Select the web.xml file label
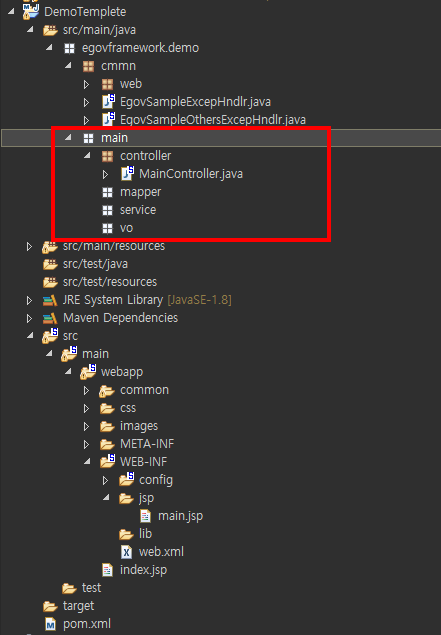The width and height of the screenshot is (441, 635). pos(161,552)
